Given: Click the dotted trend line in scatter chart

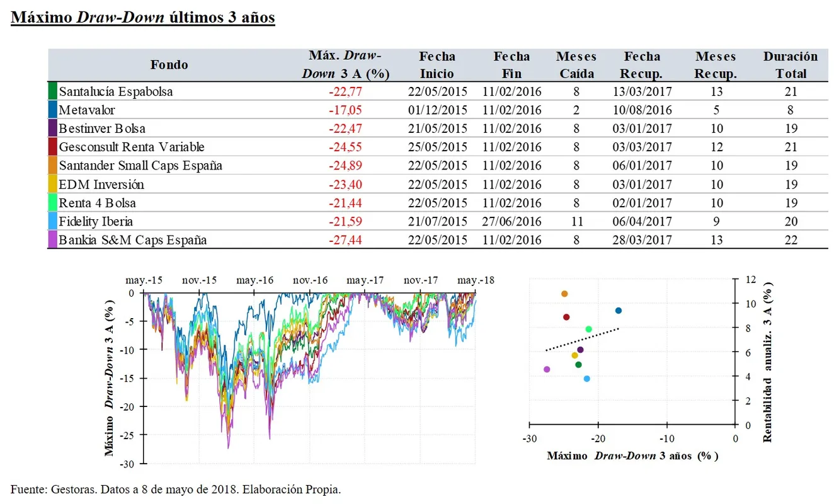Looking at the screenshot, I should [583, 339].
